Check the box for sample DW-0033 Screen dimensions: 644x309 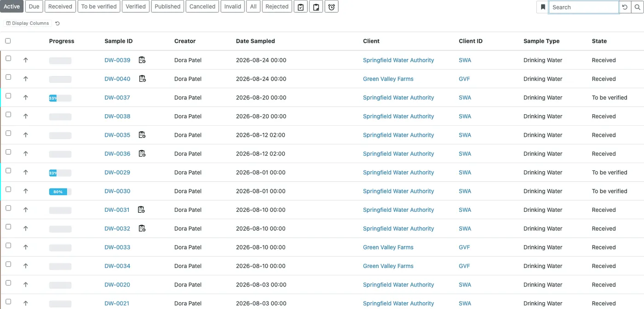(x=8, y=245)
